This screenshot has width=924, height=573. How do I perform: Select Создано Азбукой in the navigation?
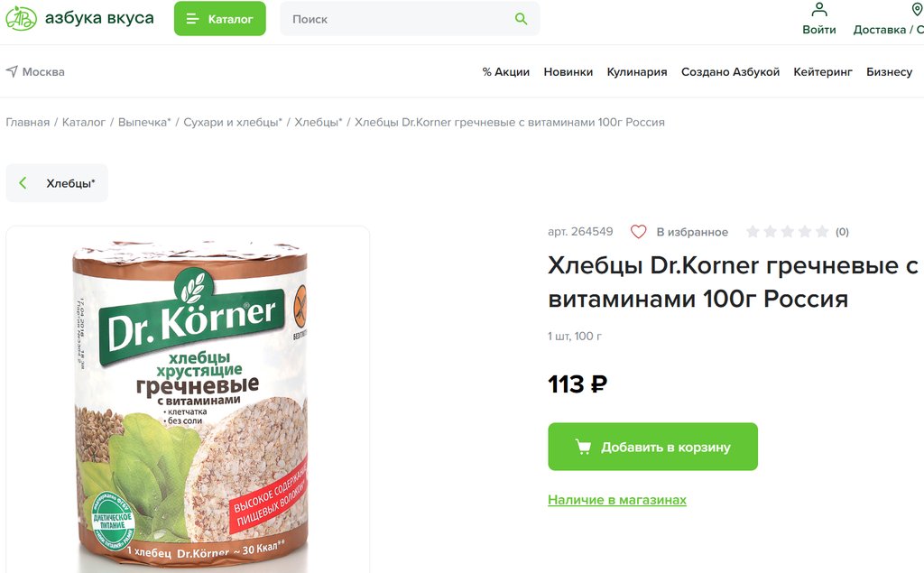pyautogui.click(x=730, y=72)
